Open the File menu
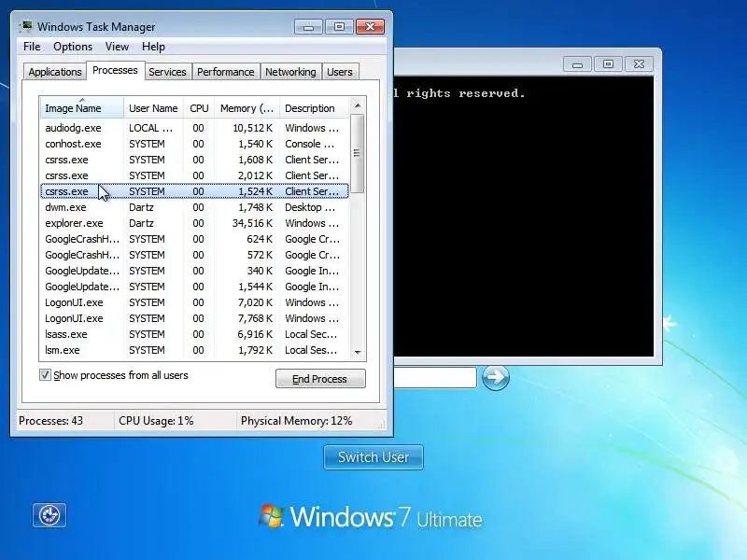The width and height of the screenshot is (747, 560). (x=32, y=47)
